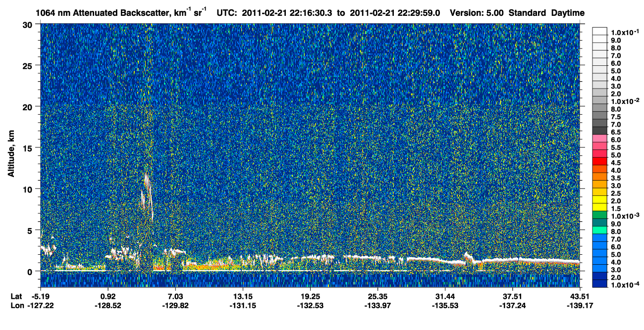Pick the mint green swatch in the colorbar
Screen dimensions: 644x330
[599, 230]
